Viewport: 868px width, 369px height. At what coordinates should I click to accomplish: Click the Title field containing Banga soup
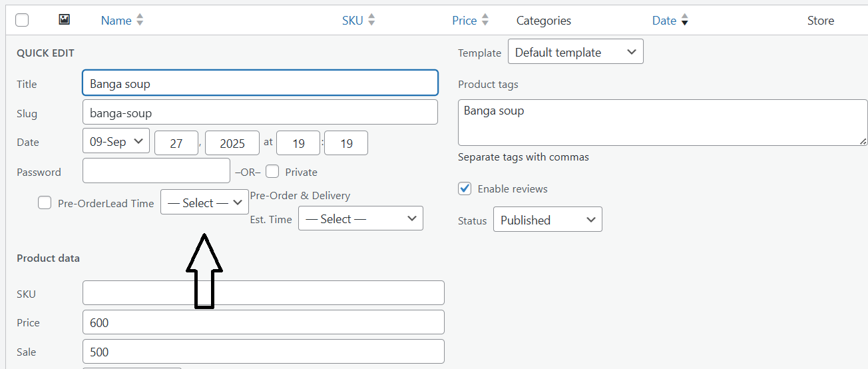tap(260, 83)
